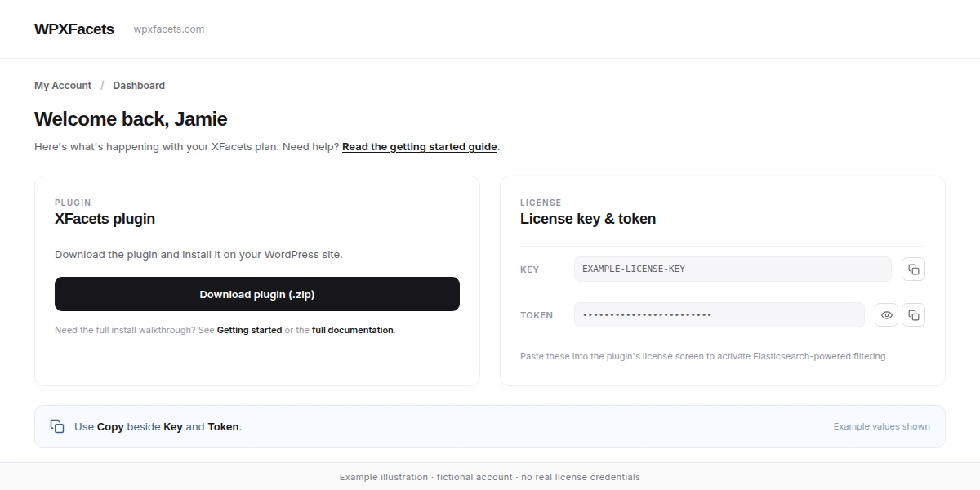Open the getting started guide link

[420, 147]
